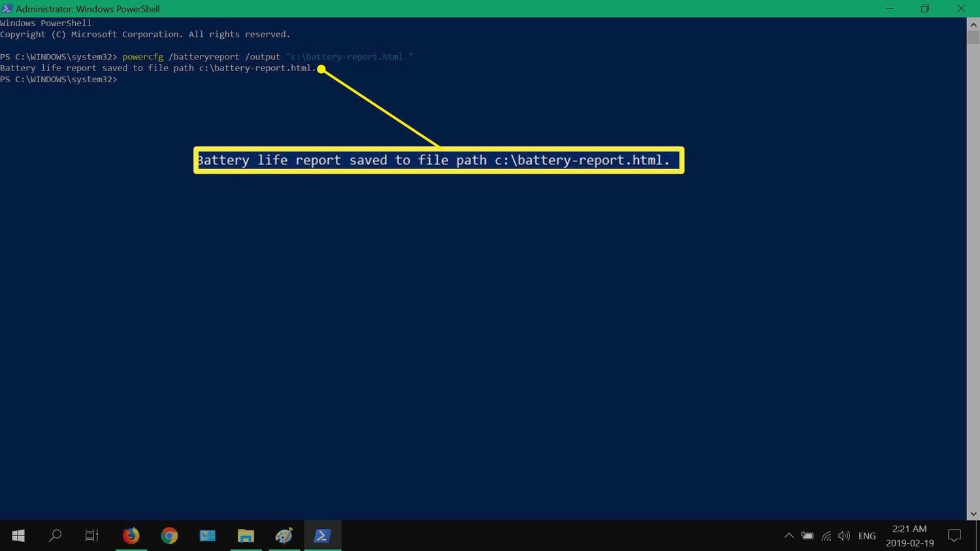Click the Microsoft Corporation copyright line
980x551 pixels.
pos(145,35)
